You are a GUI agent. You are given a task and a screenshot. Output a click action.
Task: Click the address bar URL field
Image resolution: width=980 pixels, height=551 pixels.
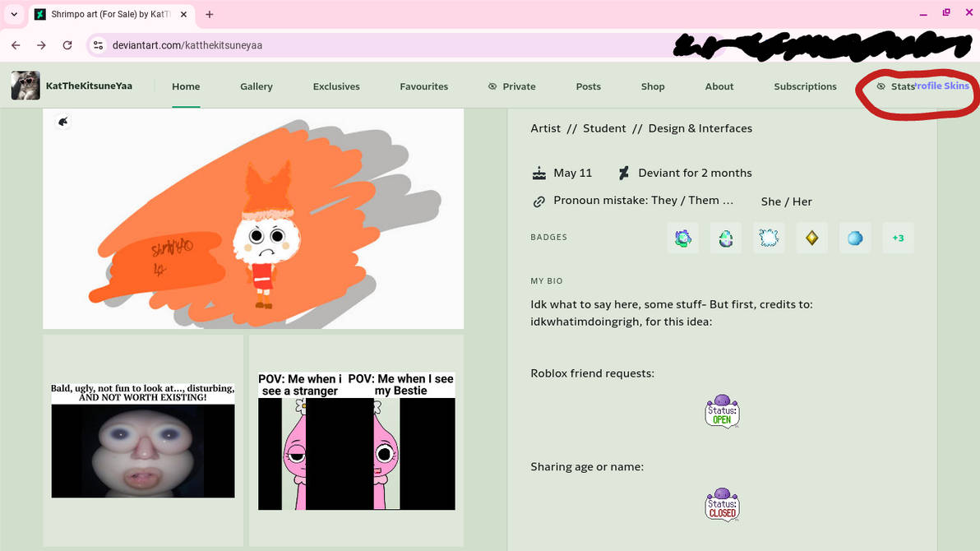pyautogui.click(x=387, y=45)
